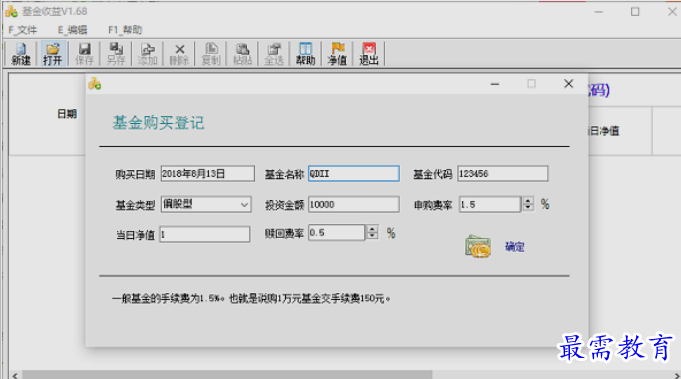Viewport: 681px width, 379px height.
Task: Click the red 退出 (Exit) toolbar icon
Action: coord(369,54)
